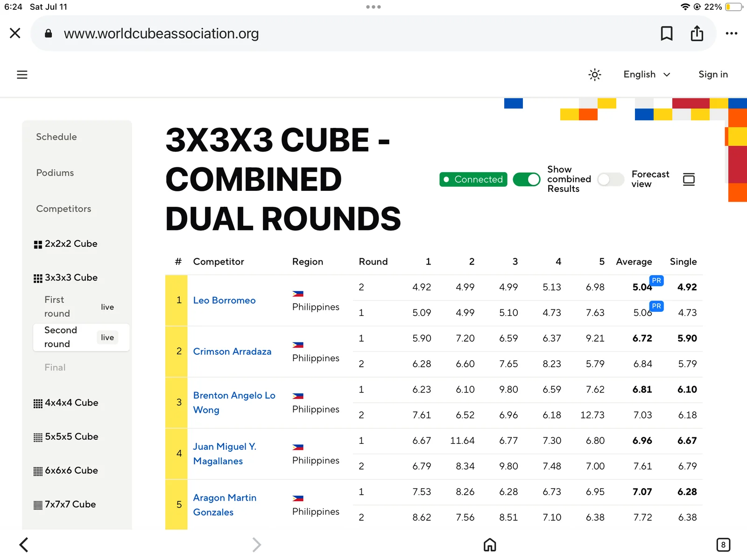Select the Final round entry
This screenshot has height=560, width=747.
[55, 367]
